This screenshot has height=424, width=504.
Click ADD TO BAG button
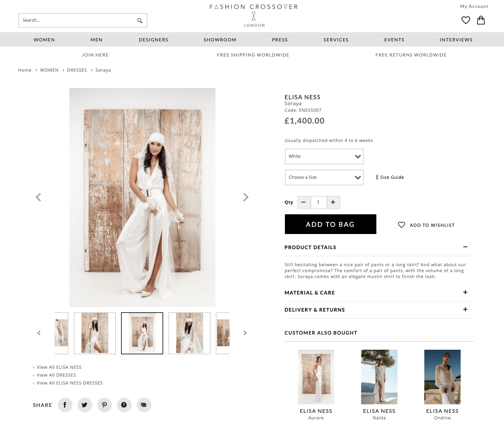click(331, 224)
